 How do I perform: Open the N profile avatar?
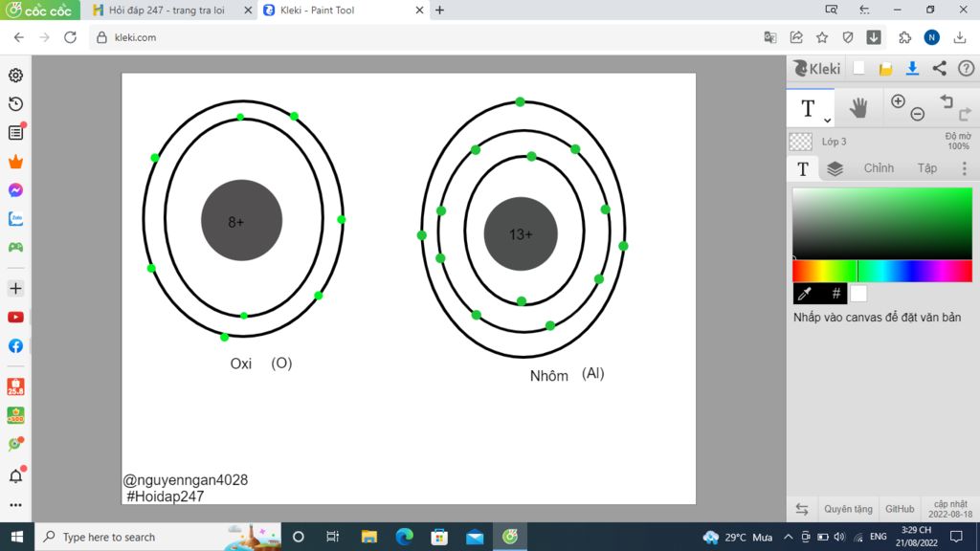[x=932, y=37]
